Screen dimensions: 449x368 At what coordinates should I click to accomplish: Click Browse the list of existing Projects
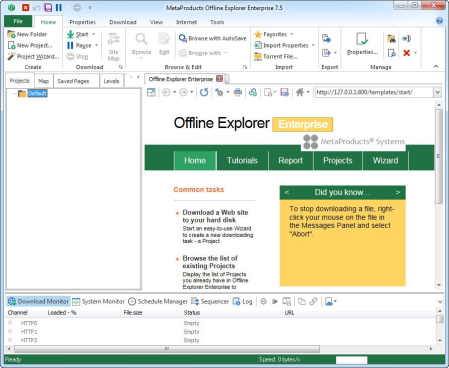[210, 262]
